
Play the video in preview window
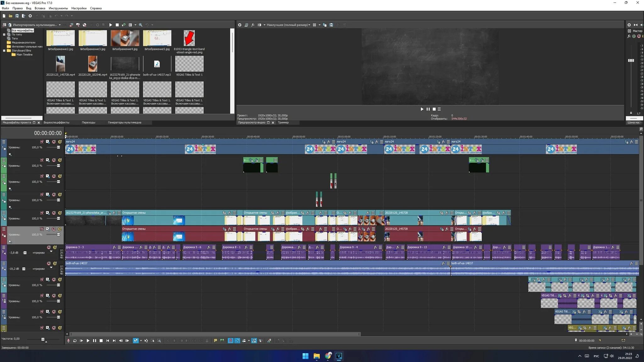point(422,109)
